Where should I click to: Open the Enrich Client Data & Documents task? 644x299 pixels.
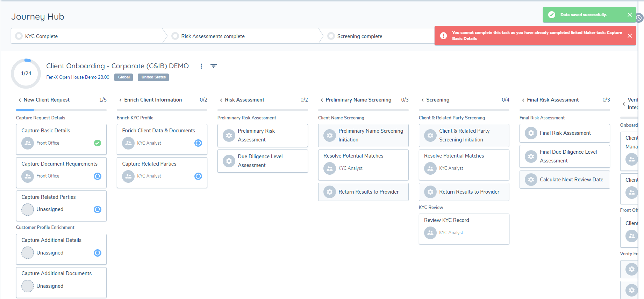(158, 131)
